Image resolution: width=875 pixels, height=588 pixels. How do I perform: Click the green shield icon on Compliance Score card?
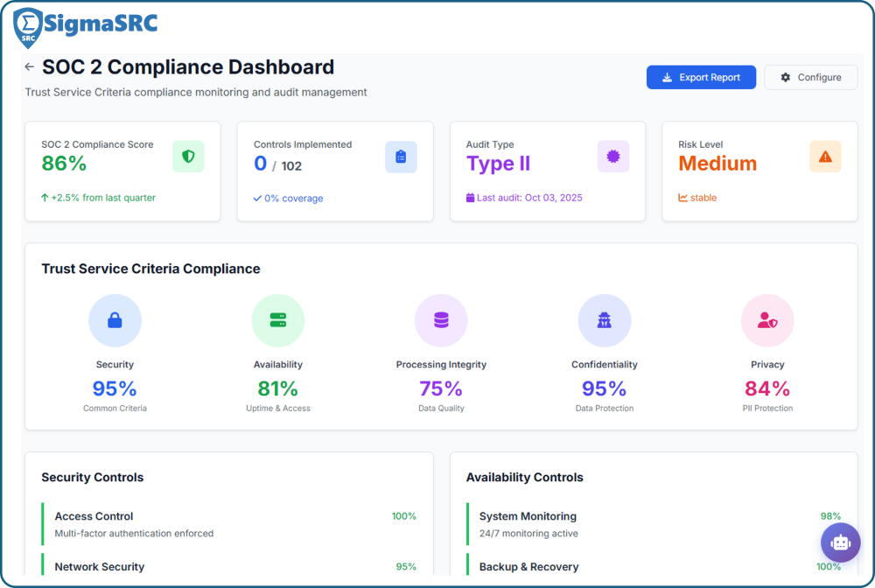[x=188, y=157]
